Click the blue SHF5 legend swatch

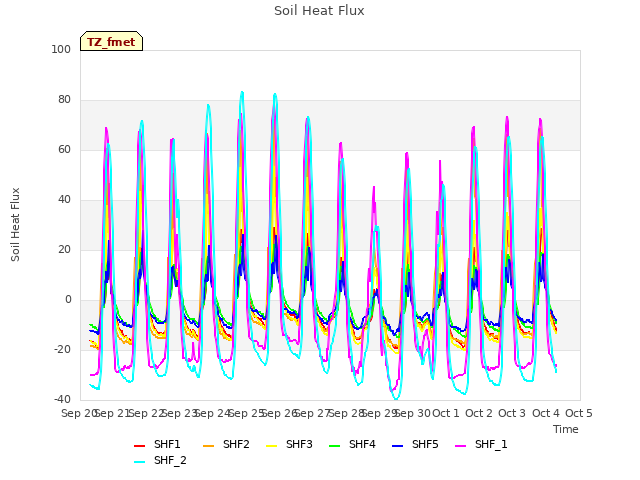pos(398,446)
